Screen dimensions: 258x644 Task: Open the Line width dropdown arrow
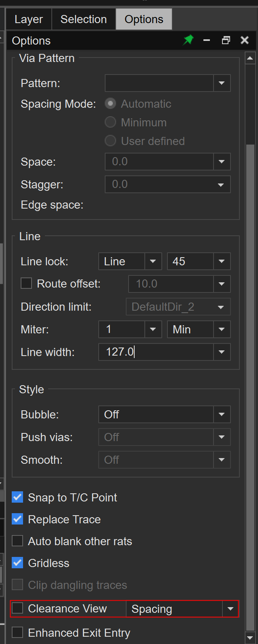click(222, 352)
